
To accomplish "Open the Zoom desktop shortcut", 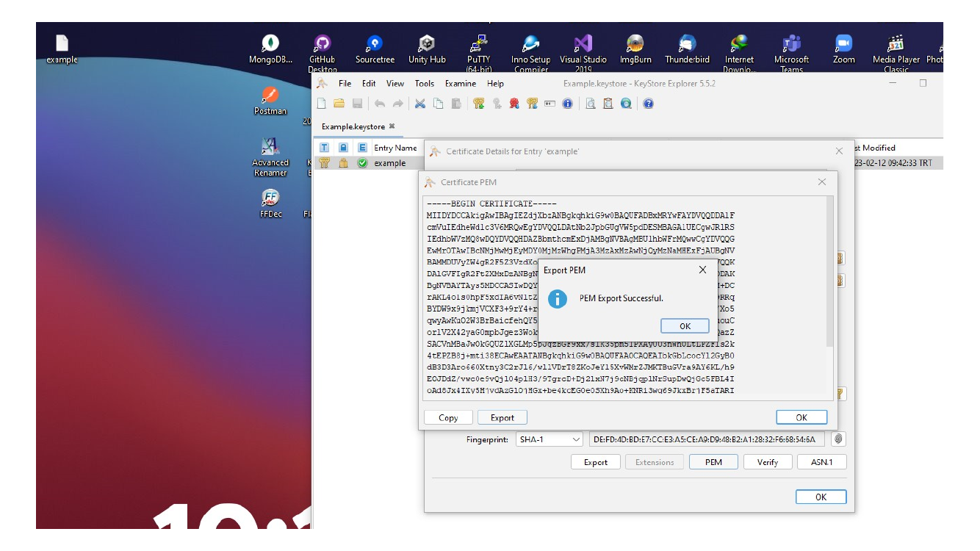I will [843, 50].
